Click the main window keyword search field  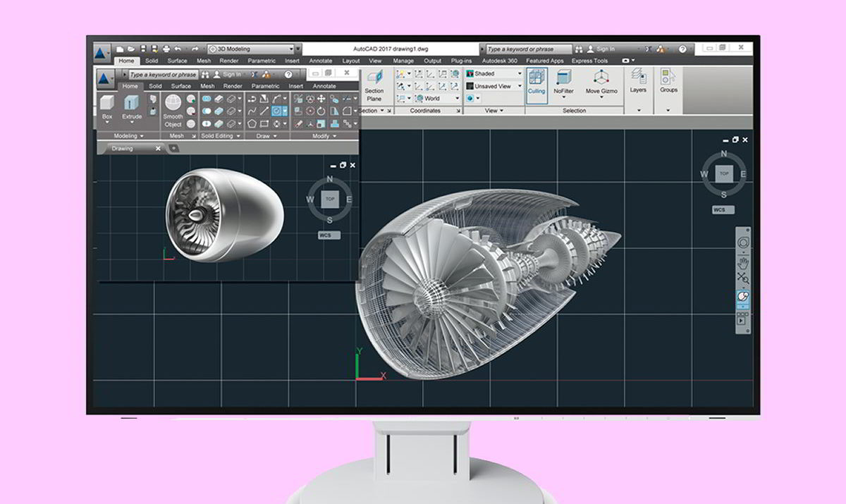click(x=529, y=49)
